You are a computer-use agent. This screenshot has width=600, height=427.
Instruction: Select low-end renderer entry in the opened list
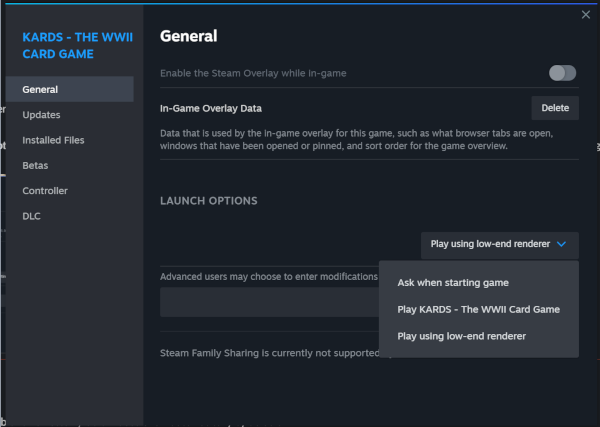461,336
